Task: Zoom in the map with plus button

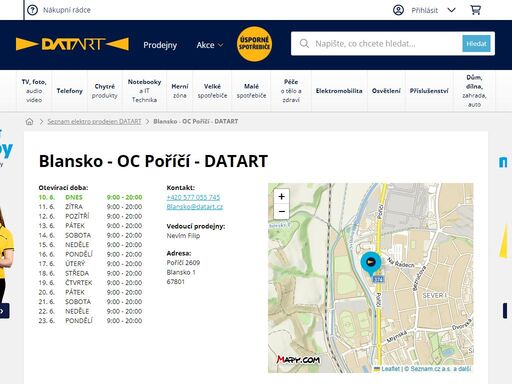Action: [x=281, y=196]
